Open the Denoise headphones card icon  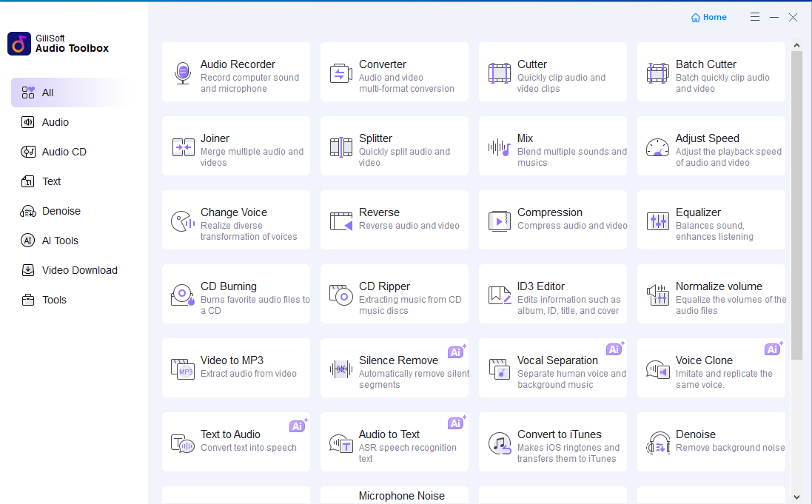click(658, 443)
